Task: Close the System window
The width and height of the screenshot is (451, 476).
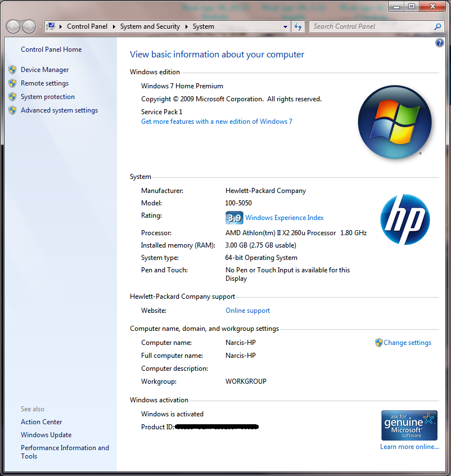Action: tap(432, 6)
